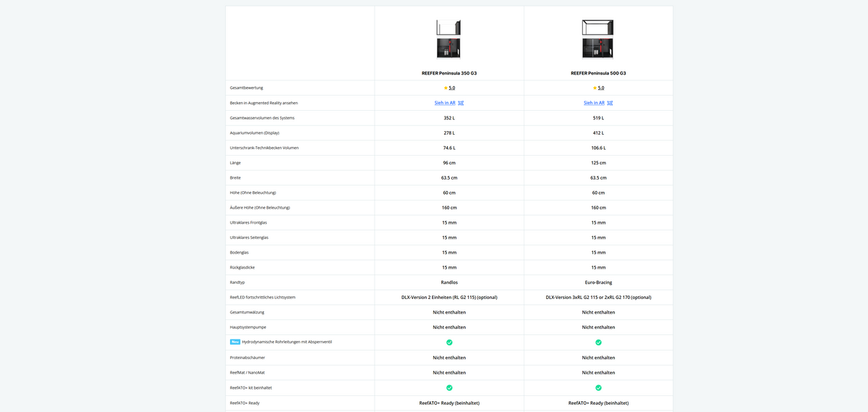Click the DLX-Version 3xRL G2 115 cell
The height and width of the screenshot is (412, 868).
[x=598, y=298]
